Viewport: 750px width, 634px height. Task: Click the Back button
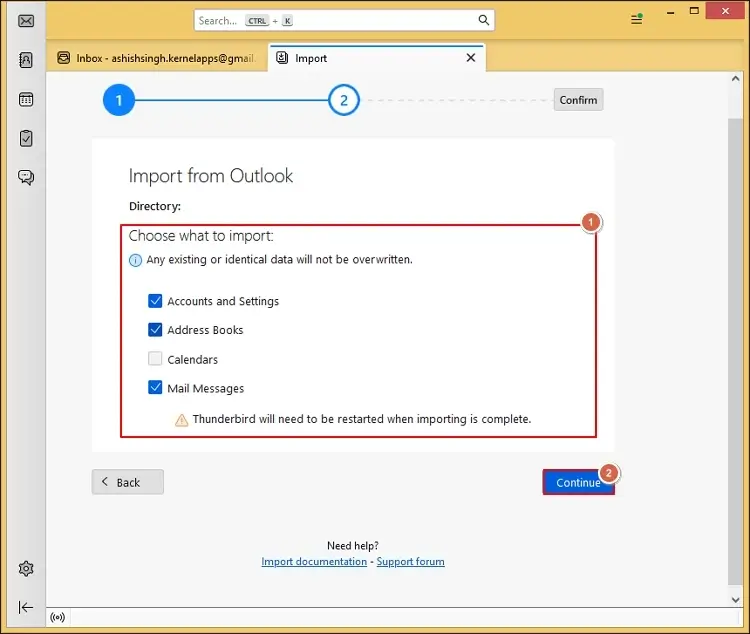(x=128, y=482)
